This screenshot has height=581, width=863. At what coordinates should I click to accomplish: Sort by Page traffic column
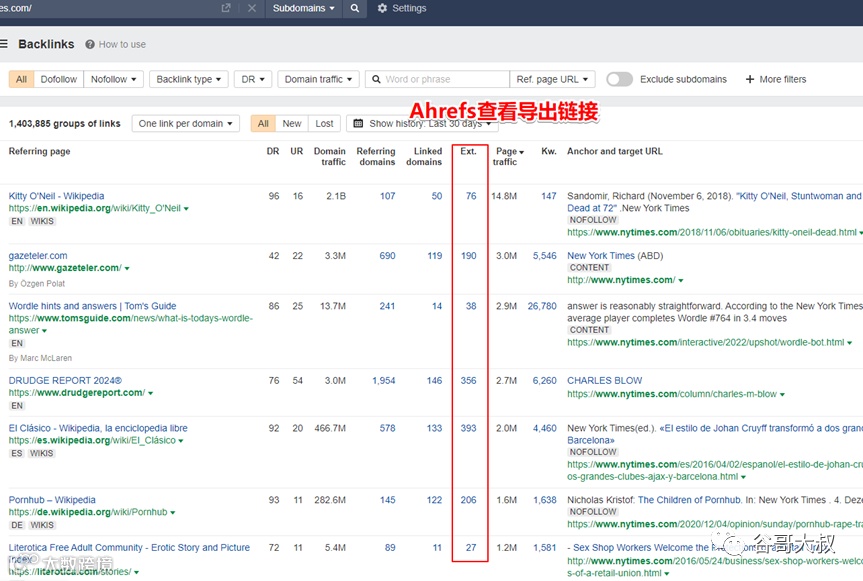pyautogui.click(x=509, y=156)
